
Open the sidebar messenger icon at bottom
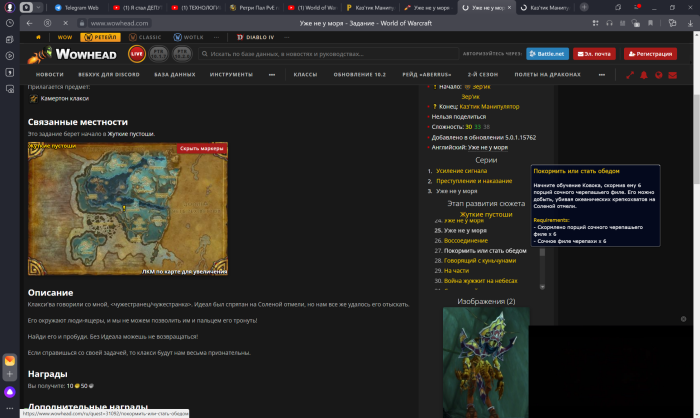[9, 392]
